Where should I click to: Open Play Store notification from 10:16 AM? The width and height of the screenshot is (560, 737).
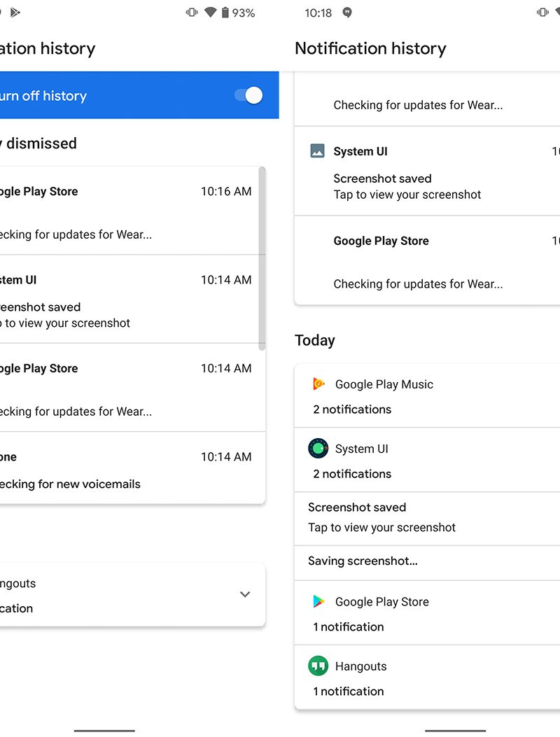tap(129, 211)
